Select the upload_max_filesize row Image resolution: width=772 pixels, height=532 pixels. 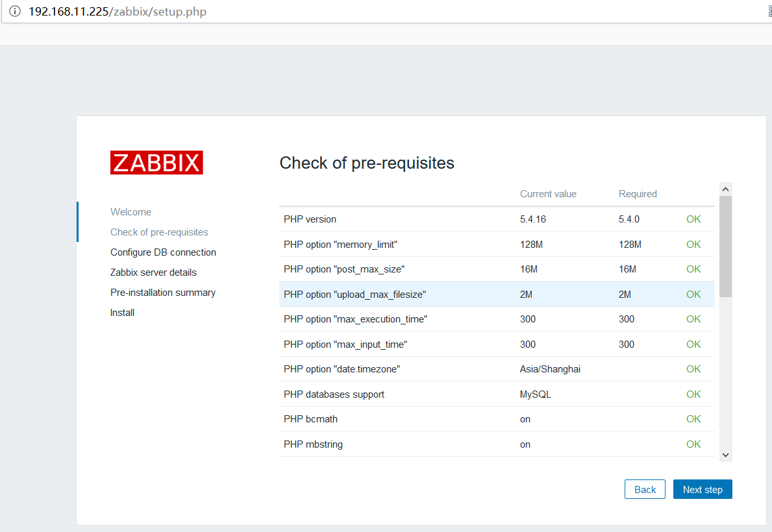click(497, 295)
